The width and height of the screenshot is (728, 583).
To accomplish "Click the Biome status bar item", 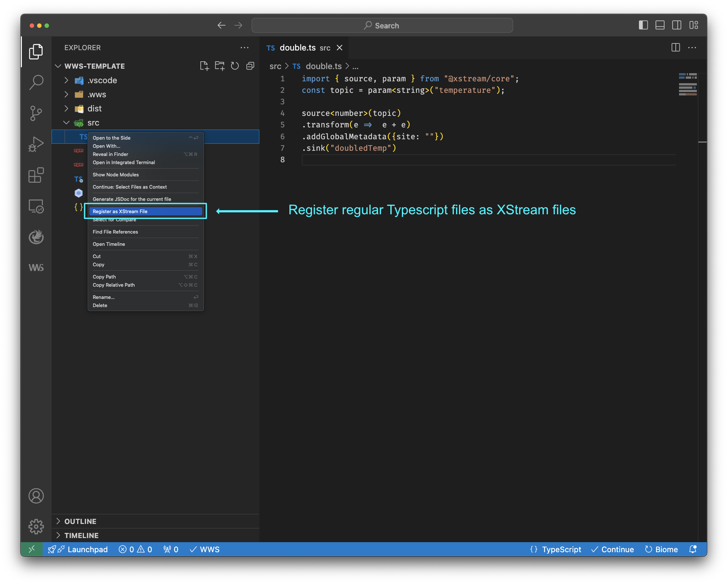I will (x=661, y=549).
